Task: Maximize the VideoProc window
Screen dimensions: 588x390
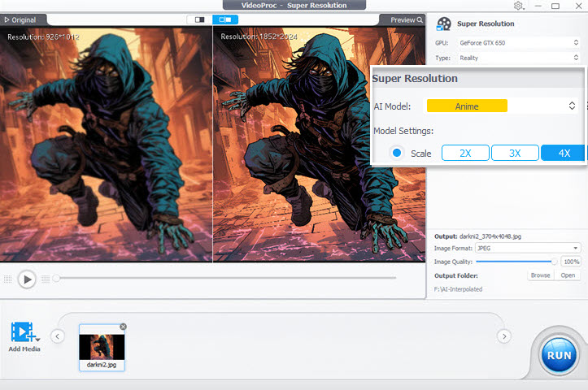Action: pyautogui.click(x=555, y=6)
